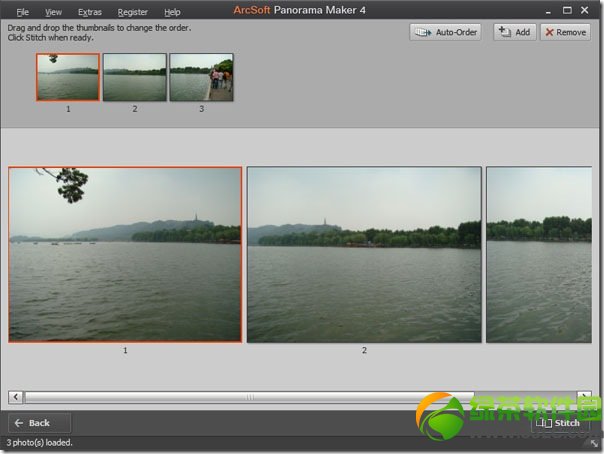
Task: Go Back to previous step
Action: (x=39, y=423)
